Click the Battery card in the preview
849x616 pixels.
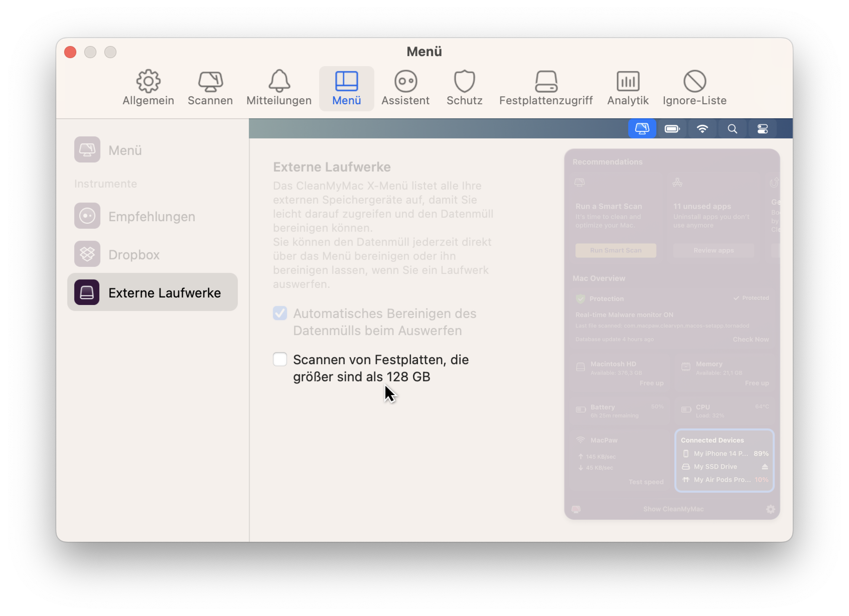click(619, 411)
